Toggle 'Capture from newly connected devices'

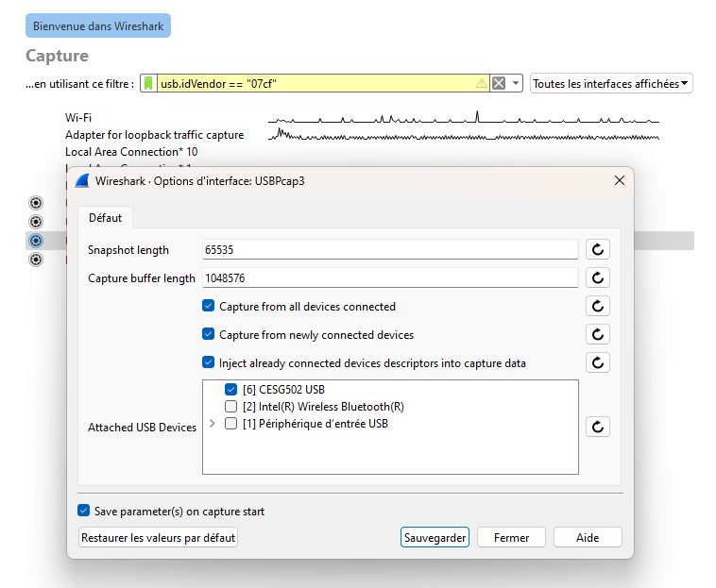[209, 334]
